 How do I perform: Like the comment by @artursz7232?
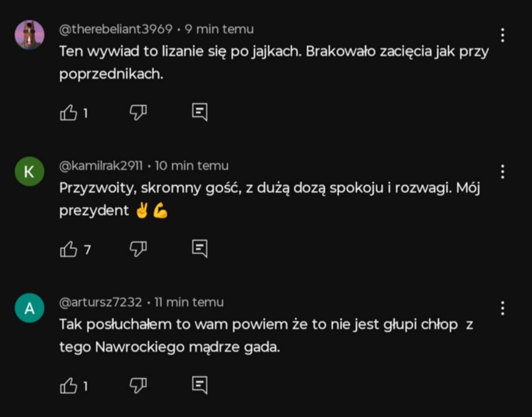tap(69, 386)
